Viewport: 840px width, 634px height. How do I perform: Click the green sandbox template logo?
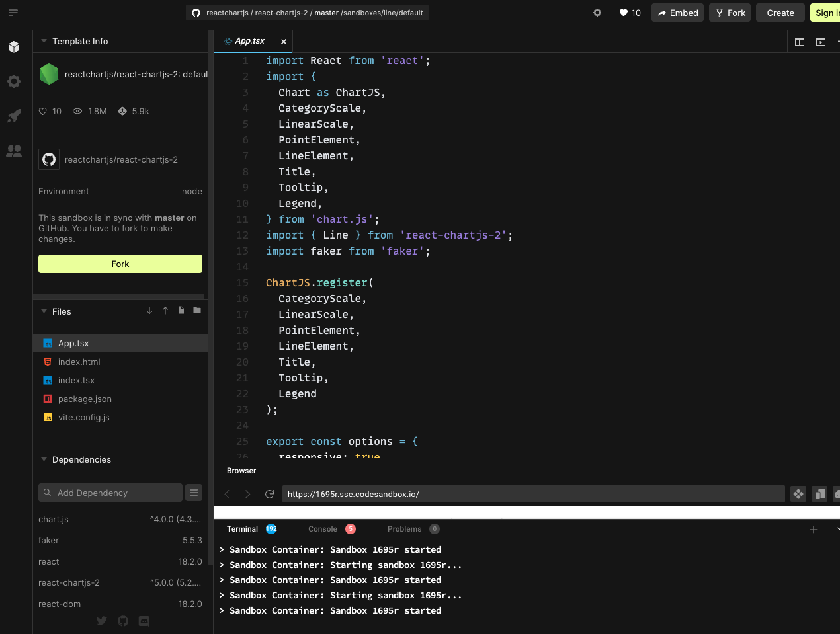(x=49, y=74)
